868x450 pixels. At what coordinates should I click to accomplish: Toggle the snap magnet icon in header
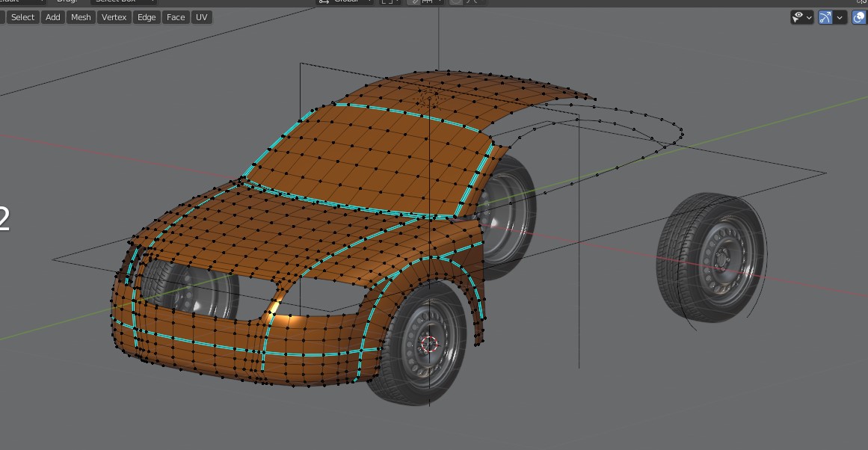[x=413, y=2]
